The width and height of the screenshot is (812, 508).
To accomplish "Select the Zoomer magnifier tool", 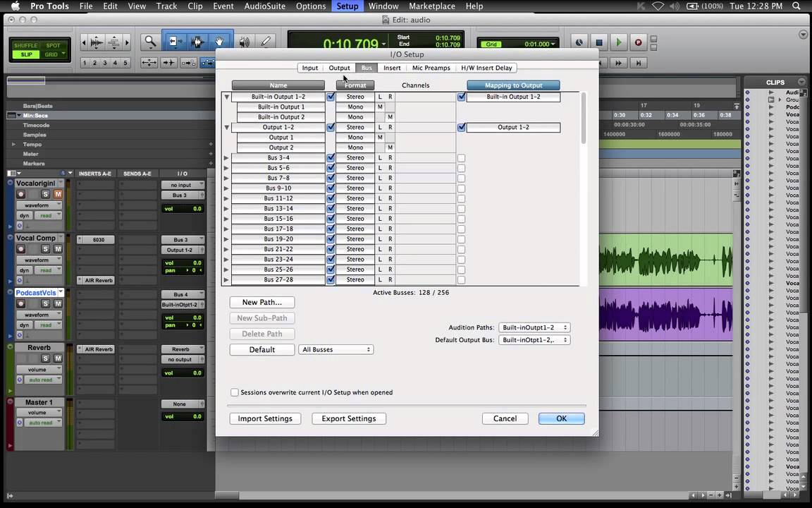I will [150, 42].
